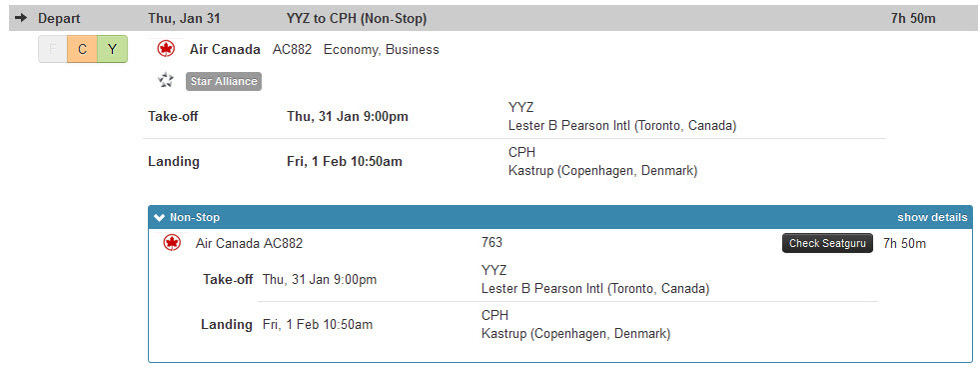Image resolution: width=980 pixels, height=369 pixels.
Task: Click the 7h 50m duration in header
Action: [913, 19]
